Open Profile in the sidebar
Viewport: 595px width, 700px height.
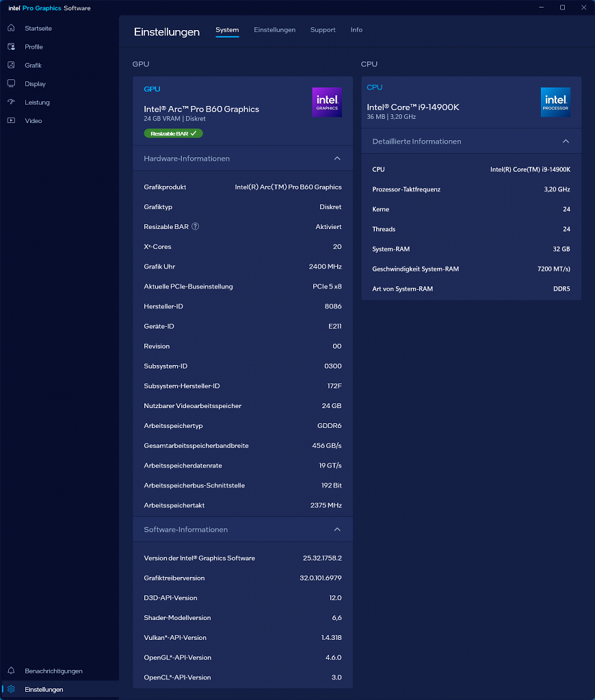pyautogui.click(x=34, y=47)
